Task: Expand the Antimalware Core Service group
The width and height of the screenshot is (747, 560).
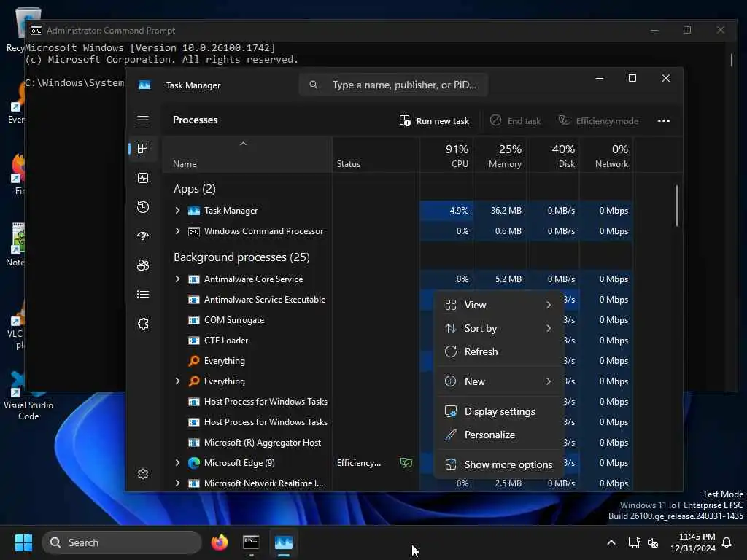Action: 178,279
